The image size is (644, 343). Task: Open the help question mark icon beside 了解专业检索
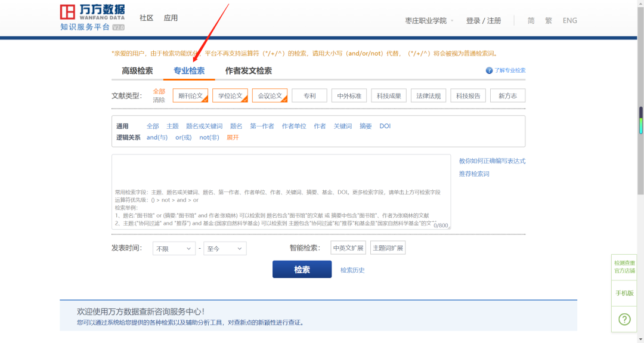489,70
